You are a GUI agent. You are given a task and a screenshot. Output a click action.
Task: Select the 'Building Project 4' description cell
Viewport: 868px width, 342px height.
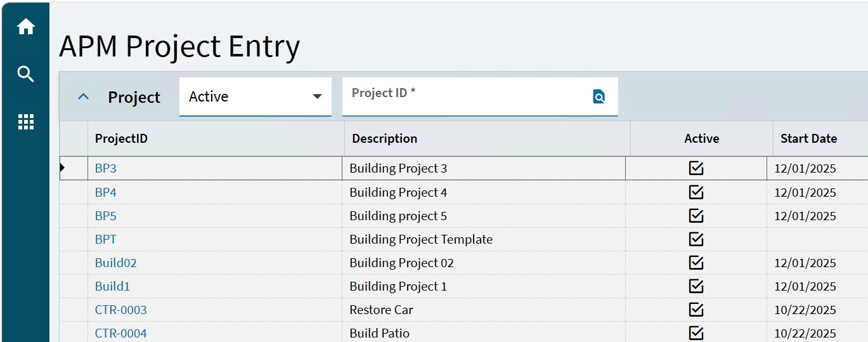coord(484,192)
